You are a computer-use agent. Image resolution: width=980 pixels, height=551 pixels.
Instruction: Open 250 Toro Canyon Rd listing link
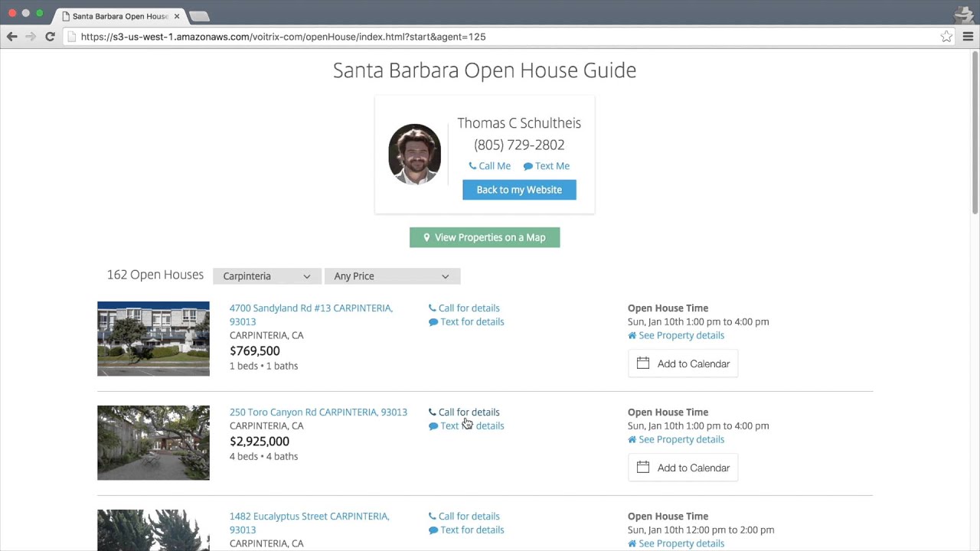pos(318,412)
